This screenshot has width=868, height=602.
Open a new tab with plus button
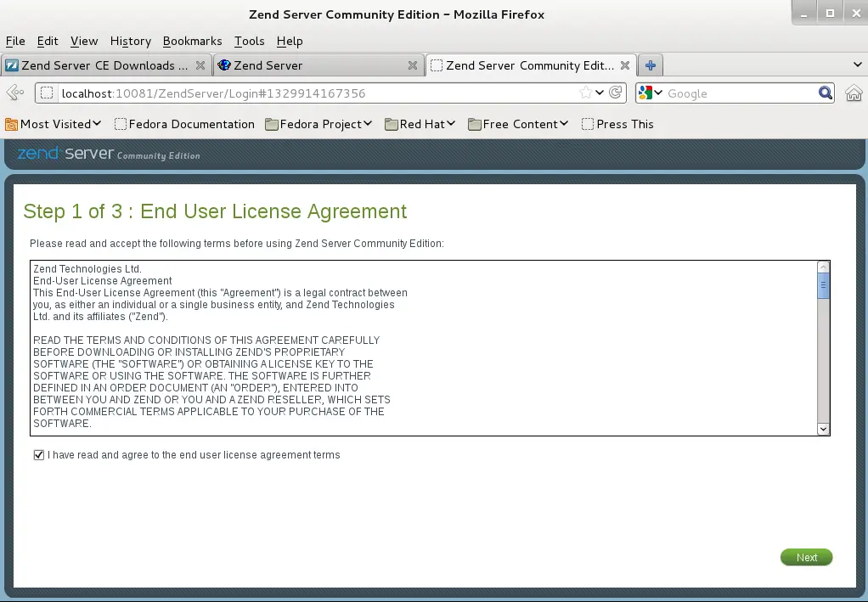tap(651, 65)
